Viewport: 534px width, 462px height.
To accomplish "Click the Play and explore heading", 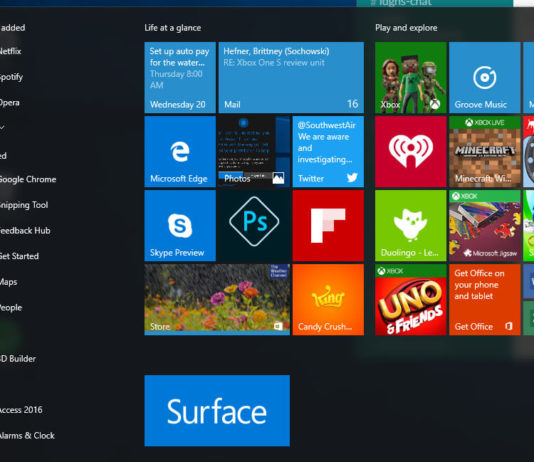I will 406,28.
